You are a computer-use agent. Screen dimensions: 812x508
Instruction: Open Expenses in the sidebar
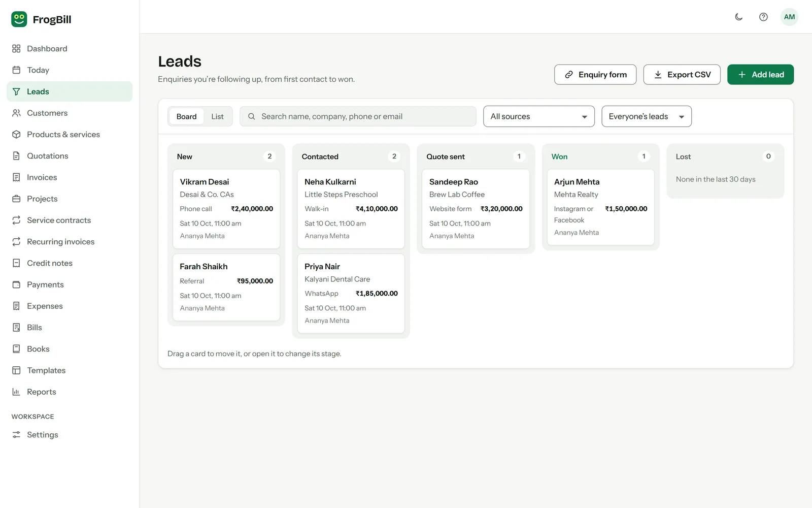click(70, 306)
